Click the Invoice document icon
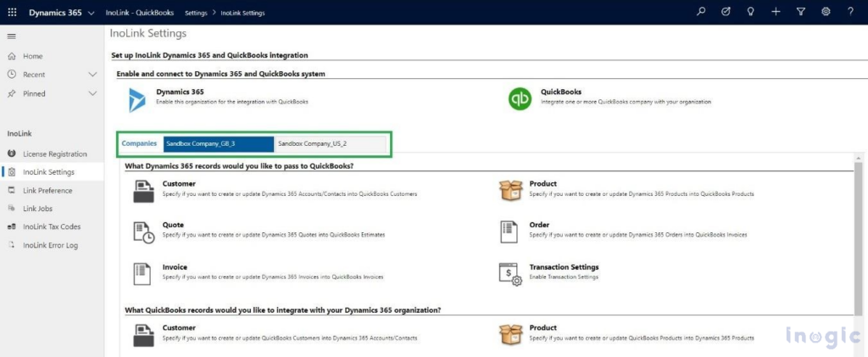Screen dimensions: 868x357 pos(142,273)
